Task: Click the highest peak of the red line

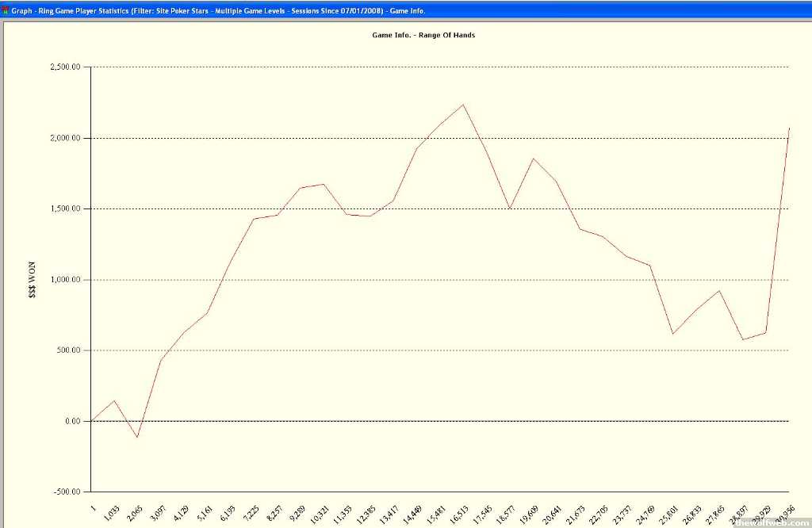Action: tap(464, 105)
